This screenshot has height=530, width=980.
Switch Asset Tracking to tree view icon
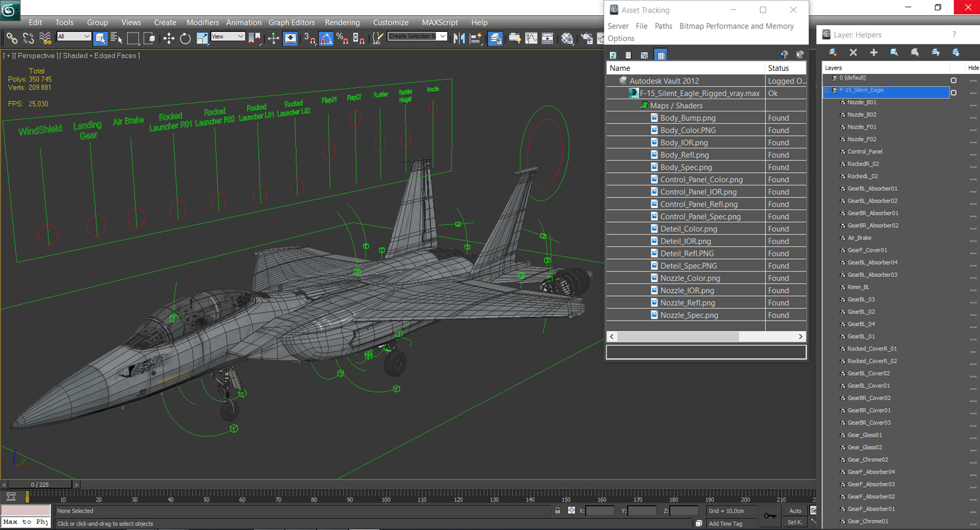[x=644, y=55]
